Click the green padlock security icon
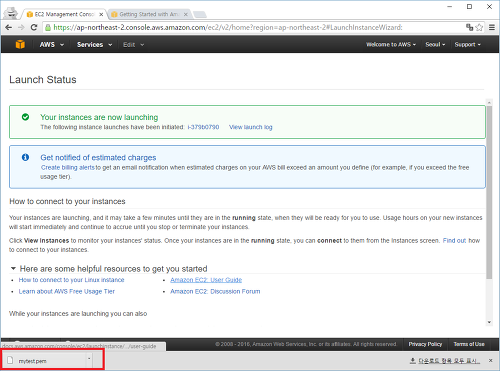 click(x=48, y=28)
